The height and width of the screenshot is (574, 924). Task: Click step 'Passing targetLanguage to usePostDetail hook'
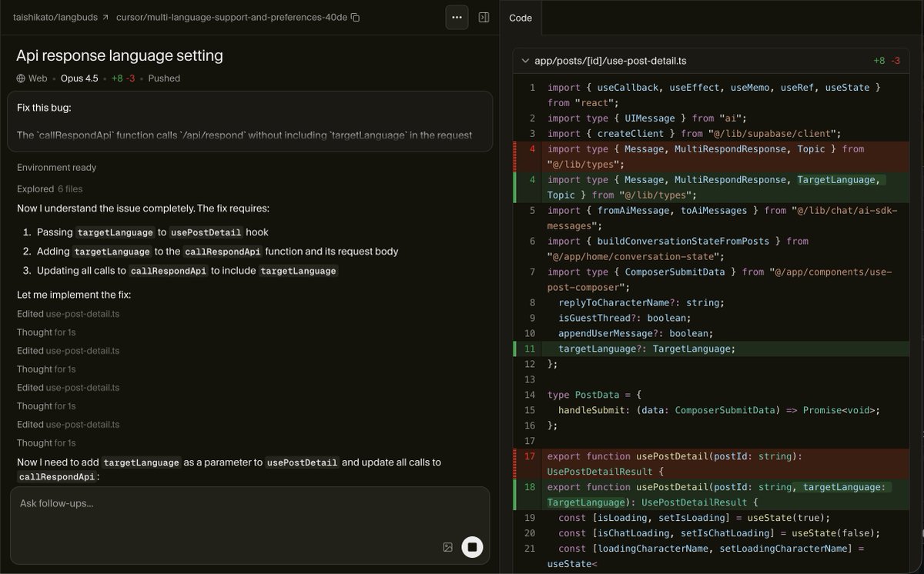[x=152, y=232]
